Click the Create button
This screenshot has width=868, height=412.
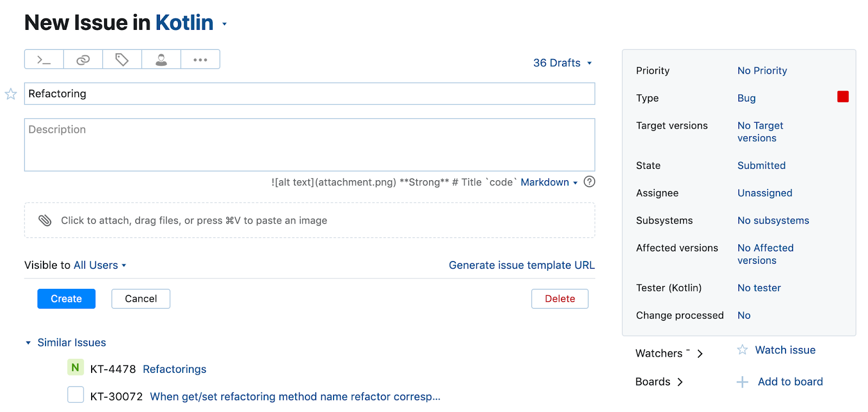coord(66,299)
